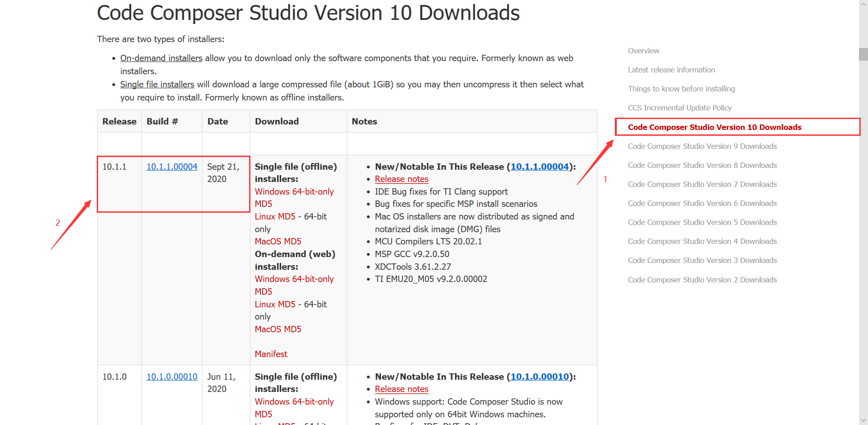
Task: Click the scrollbar down arrow
Action: (x=863, y=420)
